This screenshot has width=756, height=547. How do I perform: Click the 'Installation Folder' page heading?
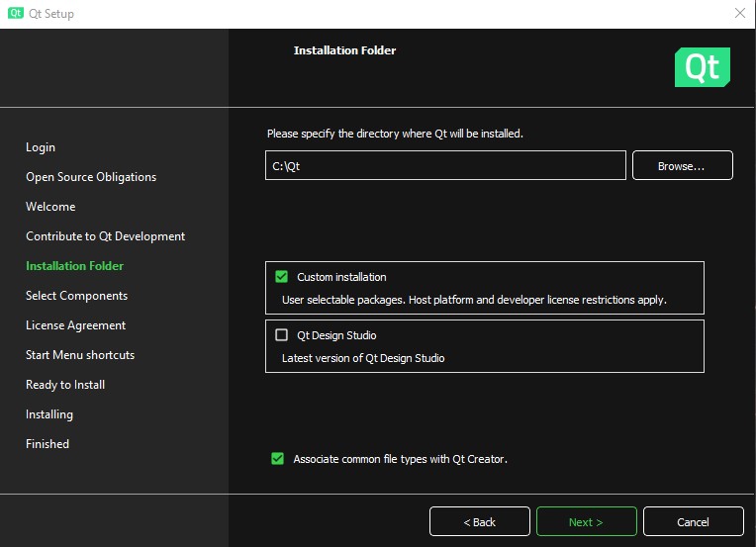(344, 50)
